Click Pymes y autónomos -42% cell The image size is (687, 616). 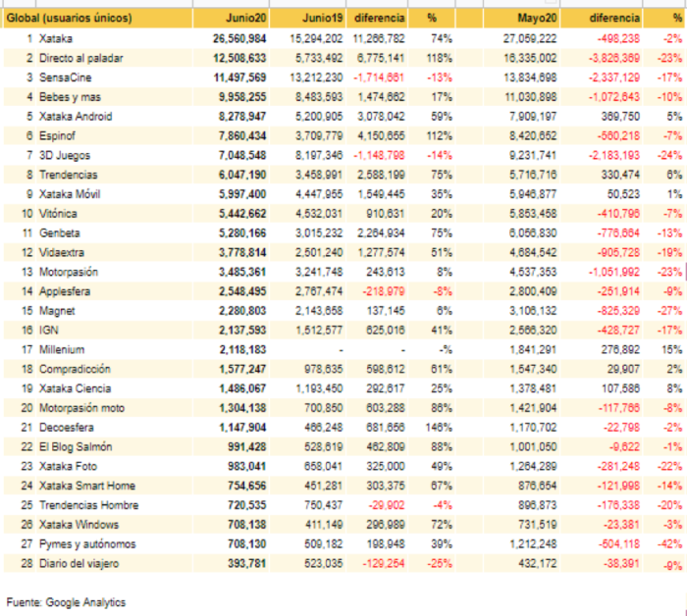[670, 543]
